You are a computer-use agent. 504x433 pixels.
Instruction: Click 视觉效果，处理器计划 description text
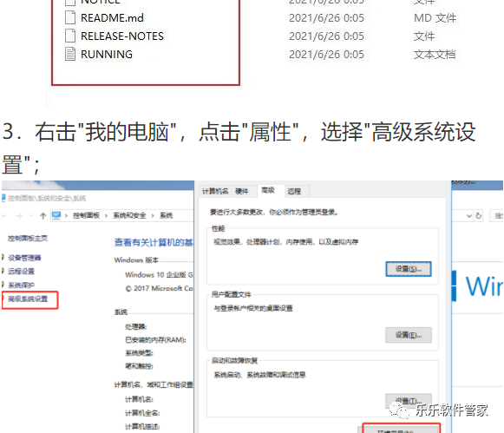[286, 242]
